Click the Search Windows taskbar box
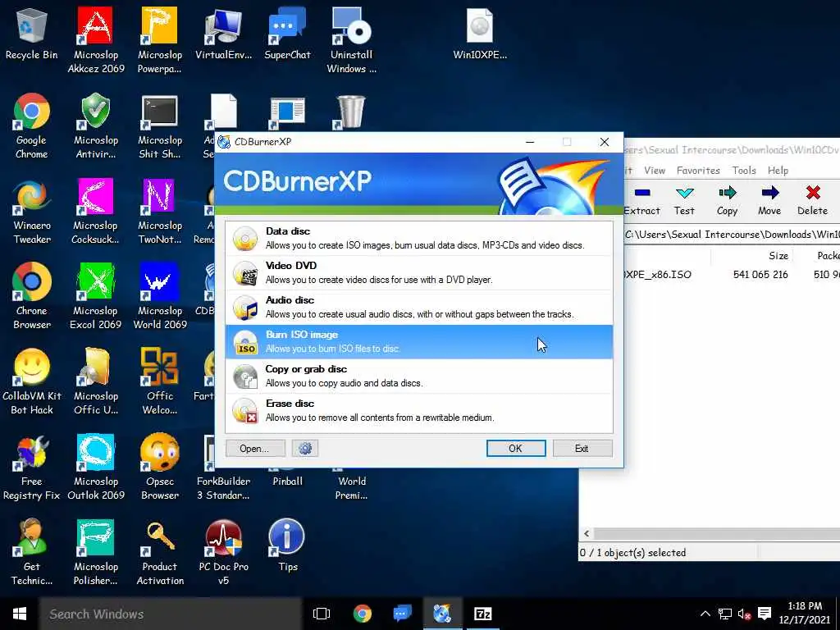The image size is (840, 630). [171, 614]
